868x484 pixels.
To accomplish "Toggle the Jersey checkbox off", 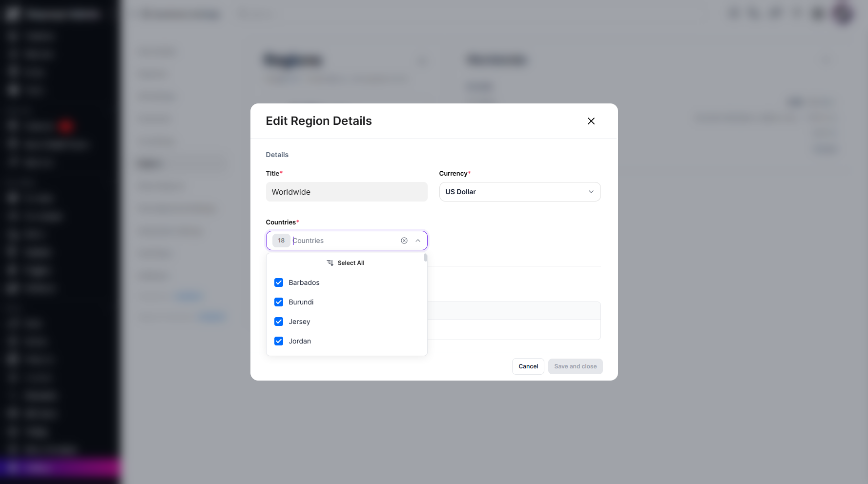I will click(x=279, y=322).
